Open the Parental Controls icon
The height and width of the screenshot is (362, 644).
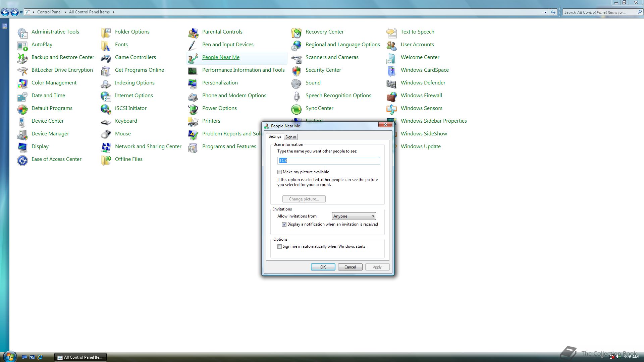(x=193, y=33)
